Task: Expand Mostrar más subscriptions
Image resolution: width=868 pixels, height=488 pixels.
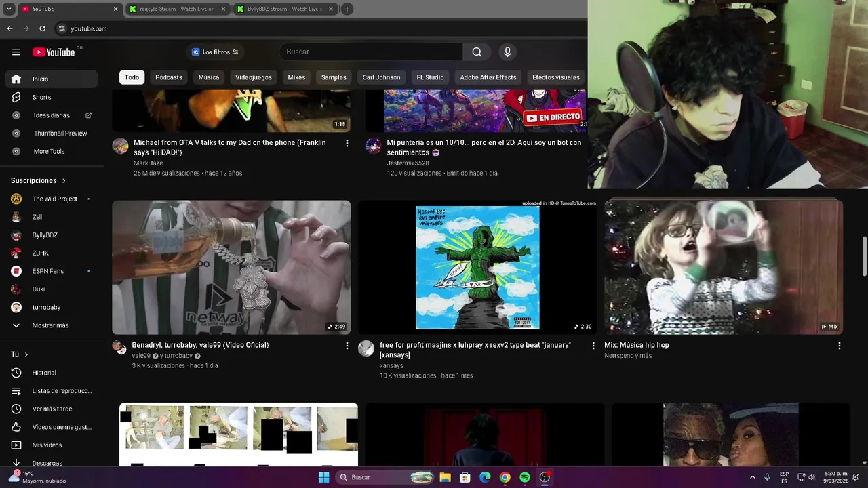Action: pyautogui.click(x=52, y=325)
